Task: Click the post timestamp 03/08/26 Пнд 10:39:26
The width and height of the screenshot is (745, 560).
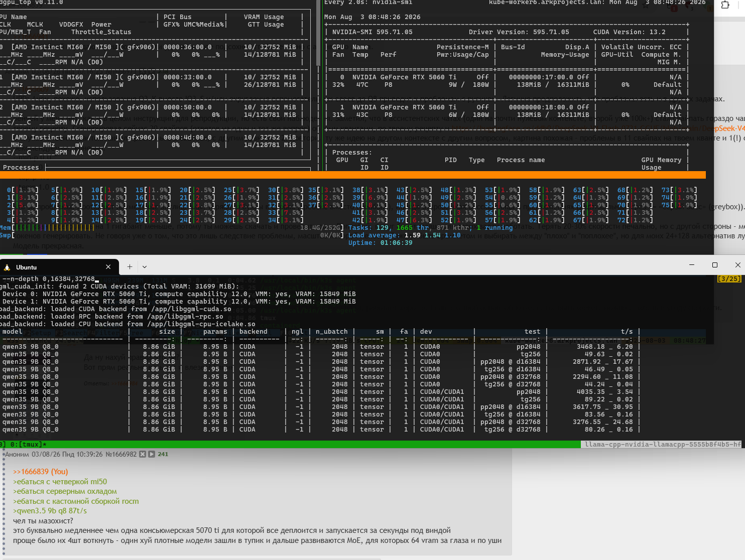Action: (x=67, y=454)
